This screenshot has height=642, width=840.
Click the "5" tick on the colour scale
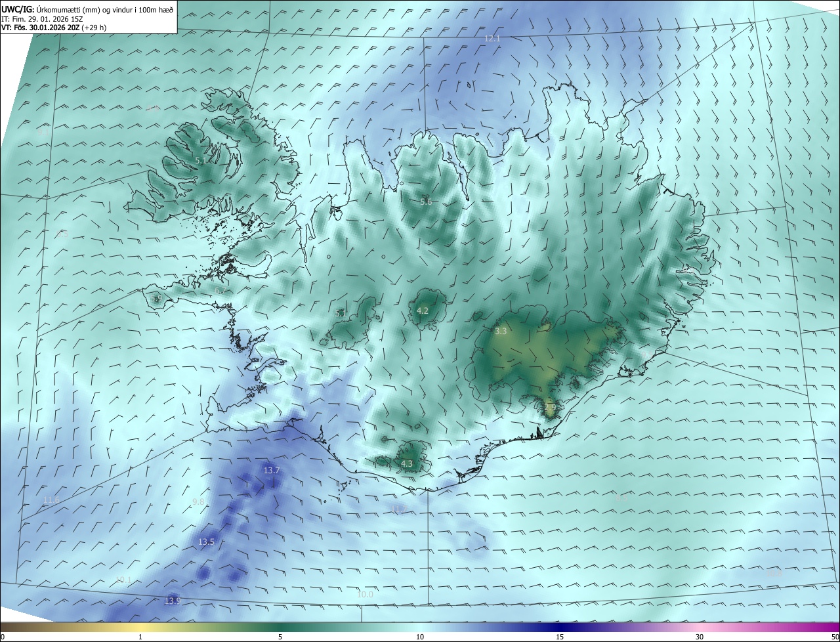click(280, 637)
